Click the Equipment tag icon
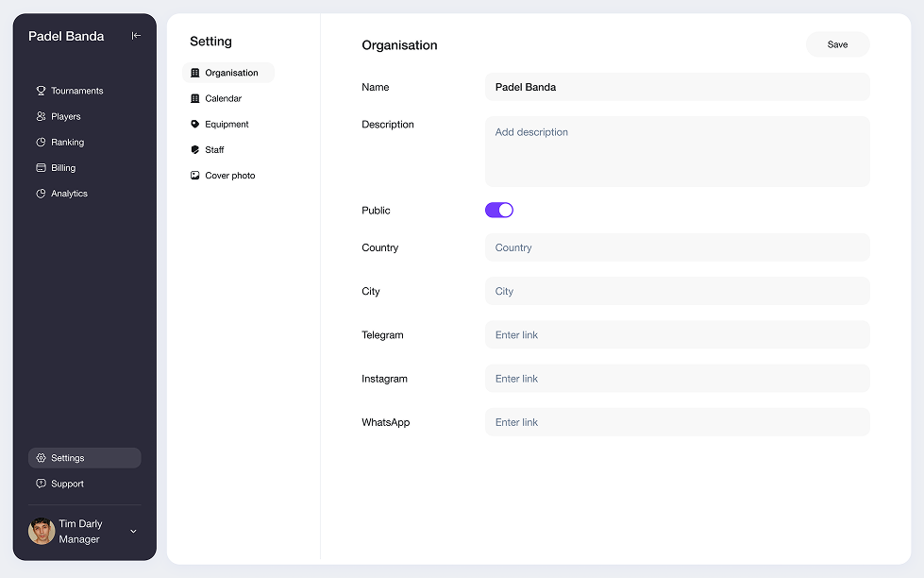 point(195,124)
